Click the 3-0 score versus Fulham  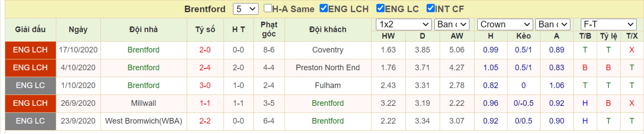(205, 85)
